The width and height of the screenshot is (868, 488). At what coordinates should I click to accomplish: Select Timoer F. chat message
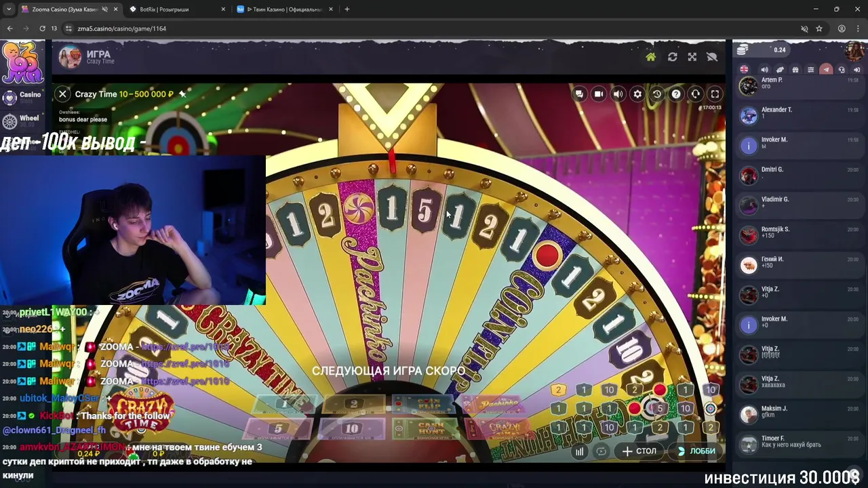click(799, 444)
